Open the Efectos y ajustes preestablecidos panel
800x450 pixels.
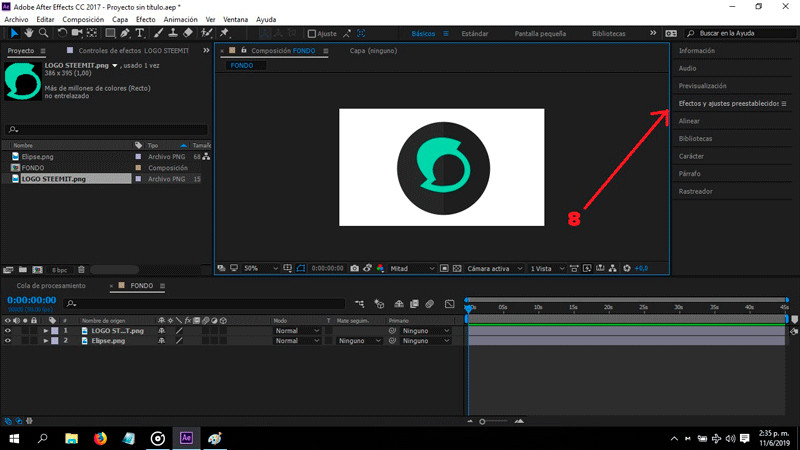tap(728, 104)
